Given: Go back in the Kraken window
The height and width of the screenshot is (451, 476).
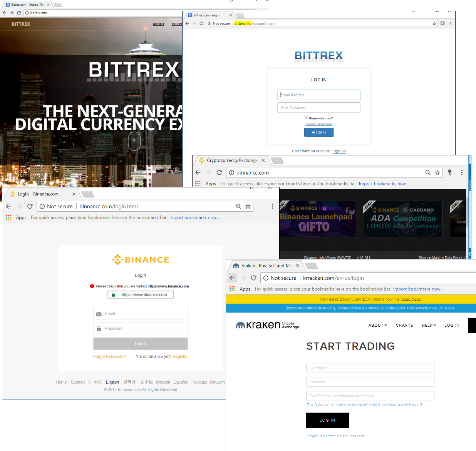Looking at the screenshot, I should 232,278.
